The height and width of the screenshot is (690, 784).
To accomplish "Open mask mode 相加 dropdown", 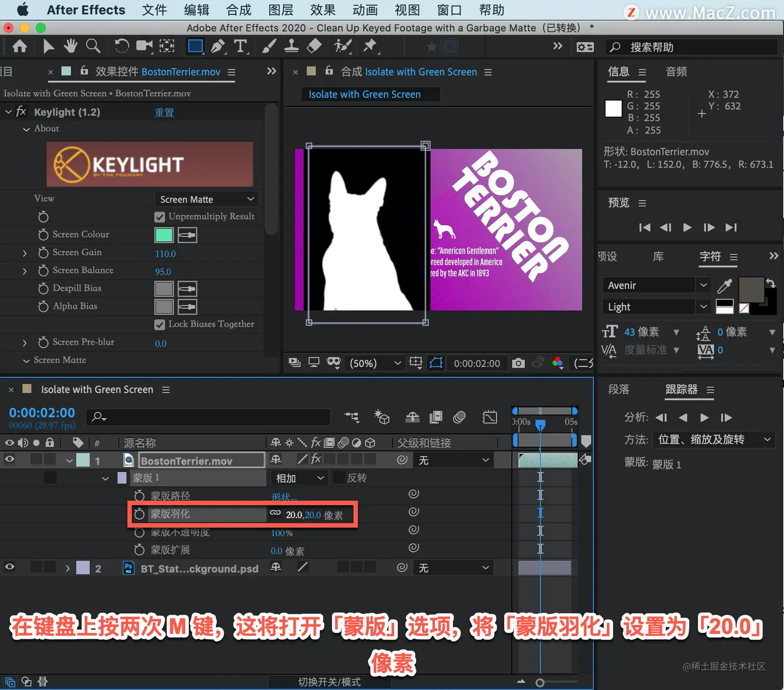I will point(299,478).
